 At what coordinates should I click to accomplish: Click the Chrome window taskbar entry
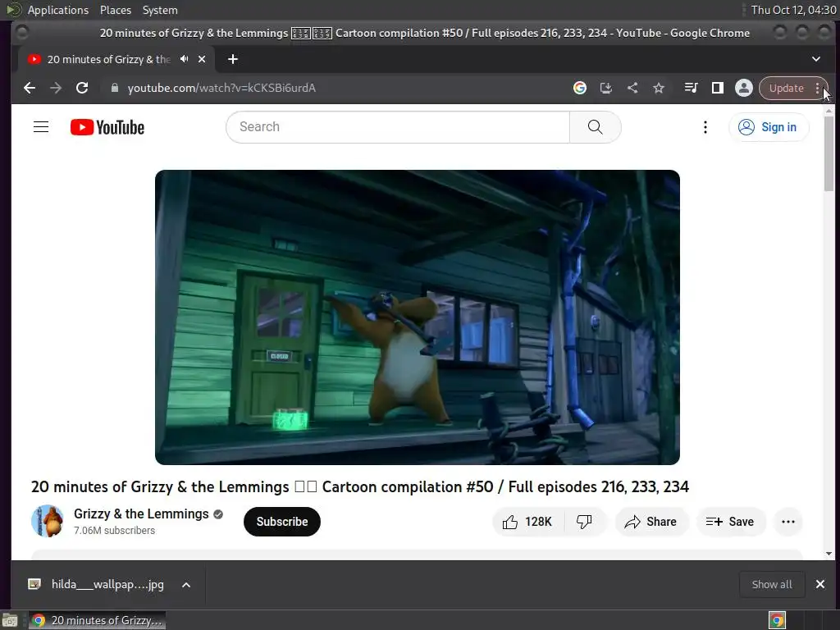[97, 620]
